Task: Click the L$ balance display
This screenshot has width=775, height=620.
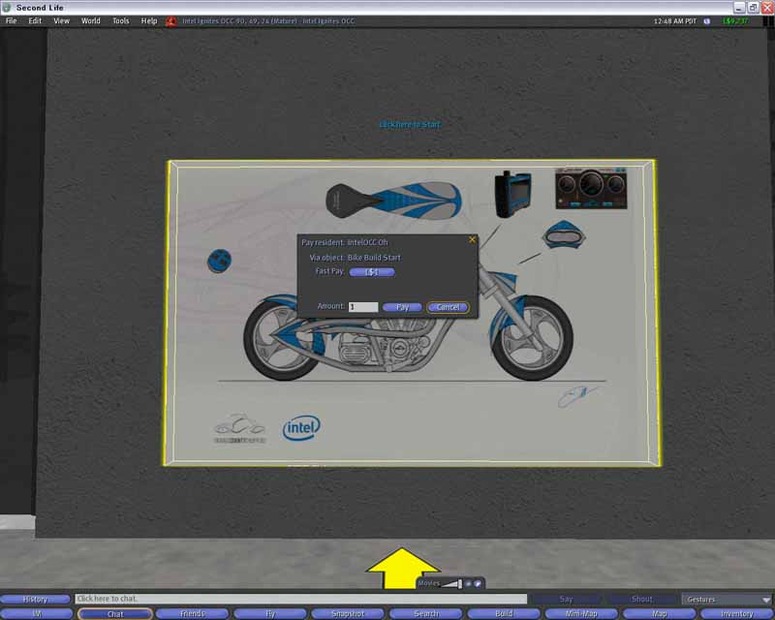Action: 735,21
